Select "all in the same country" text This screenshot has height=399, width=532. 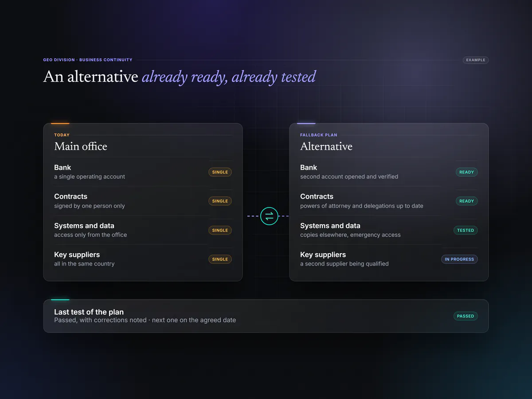click(x=84, y=264)
